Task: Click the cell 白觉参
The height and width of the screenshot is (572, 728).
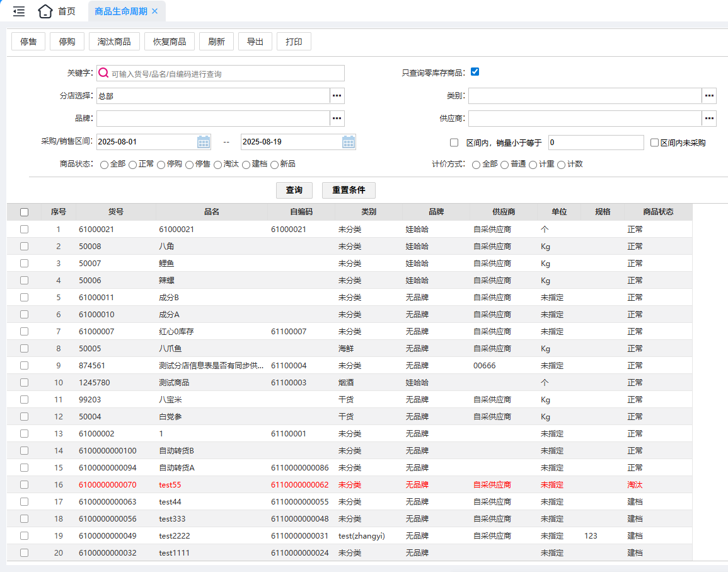Action: 170,417
